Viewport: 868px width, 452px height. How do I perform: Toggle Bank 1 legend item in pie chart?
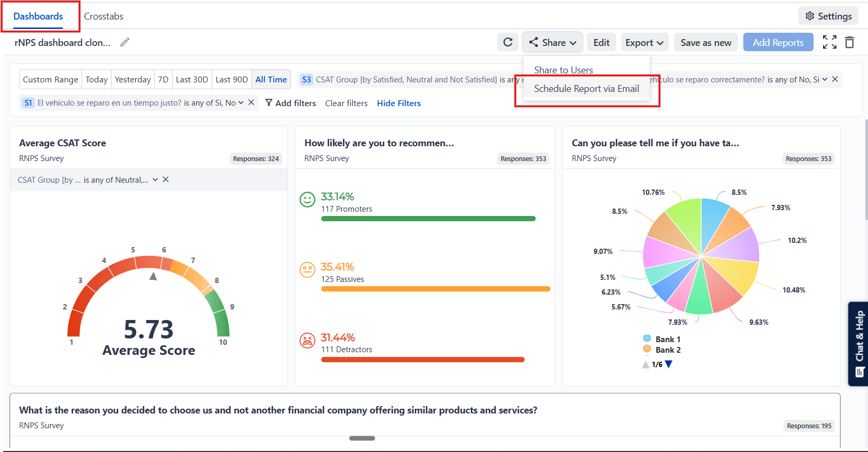[x=662, y=339]
